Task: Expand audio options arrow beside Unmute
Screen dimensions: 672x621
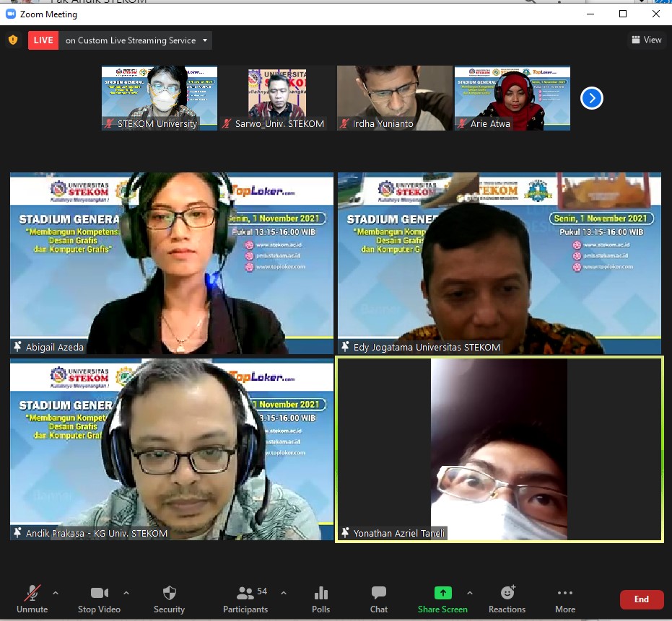Action: [56, 593]
